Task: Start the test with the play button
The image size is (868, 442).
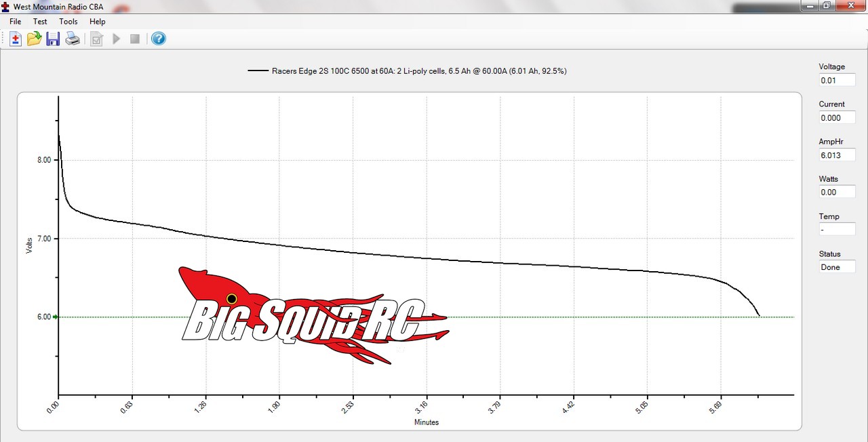Action: click(117, 39)
